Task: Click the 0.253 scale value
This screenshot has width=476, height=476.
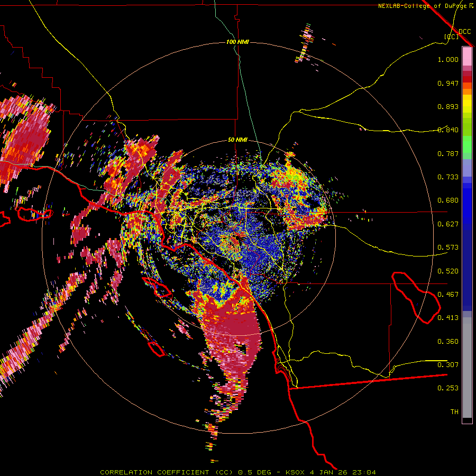Action: pos(448,388)
